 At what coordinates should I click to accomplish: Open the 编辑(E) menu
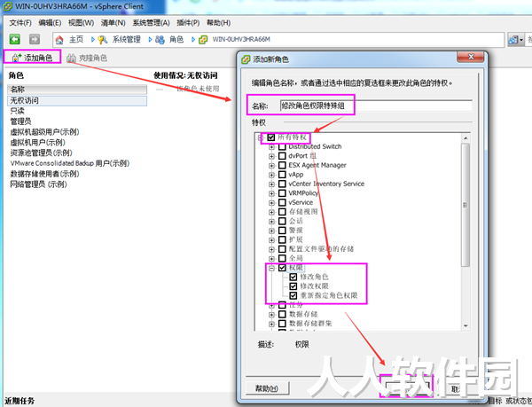50,23
